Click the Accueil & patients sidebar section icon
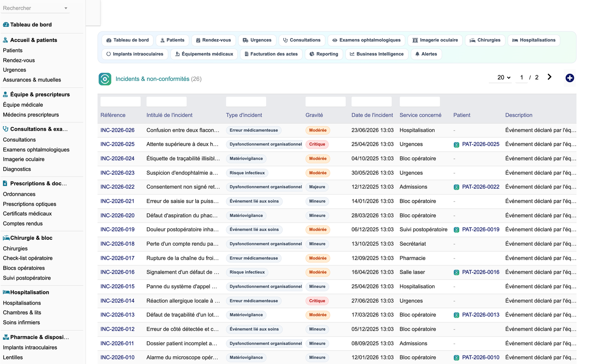589x364 pixels. tap(5, 40)
